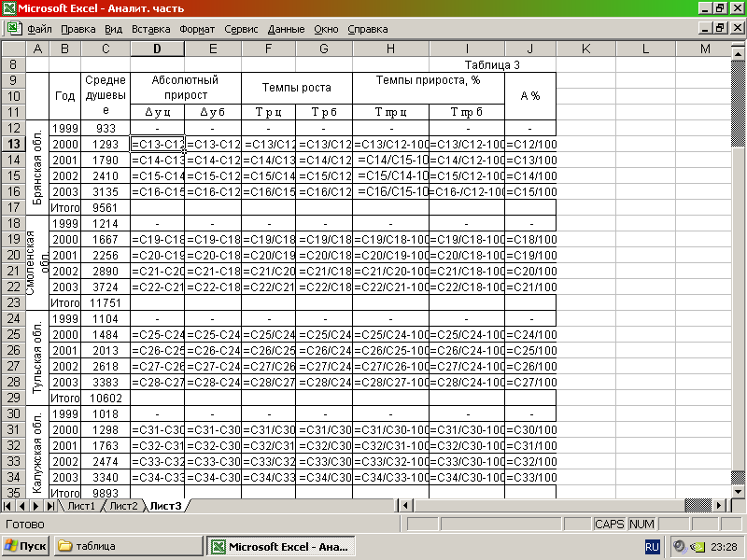Viewport: 747px width, 560px height.
Task: Go to next sheet tab arrow
Action: coord(35,506)
